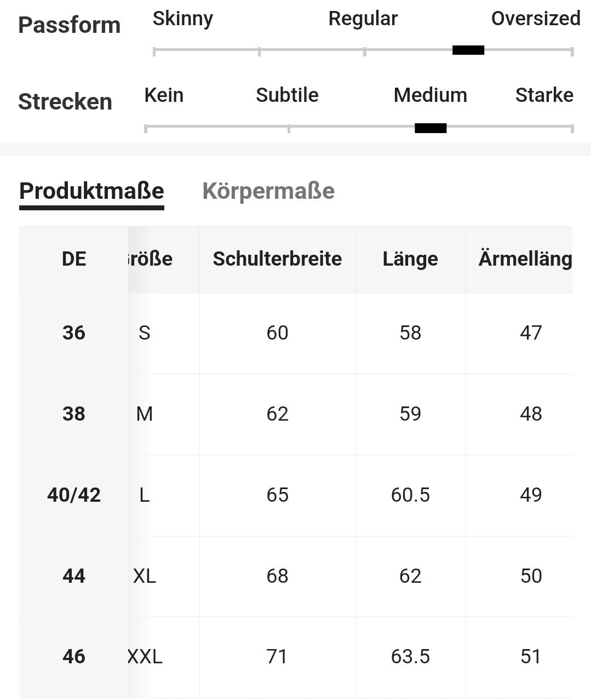The image size is (591, 700).
Task: Click the XL size cell
Action: point(145,576)
